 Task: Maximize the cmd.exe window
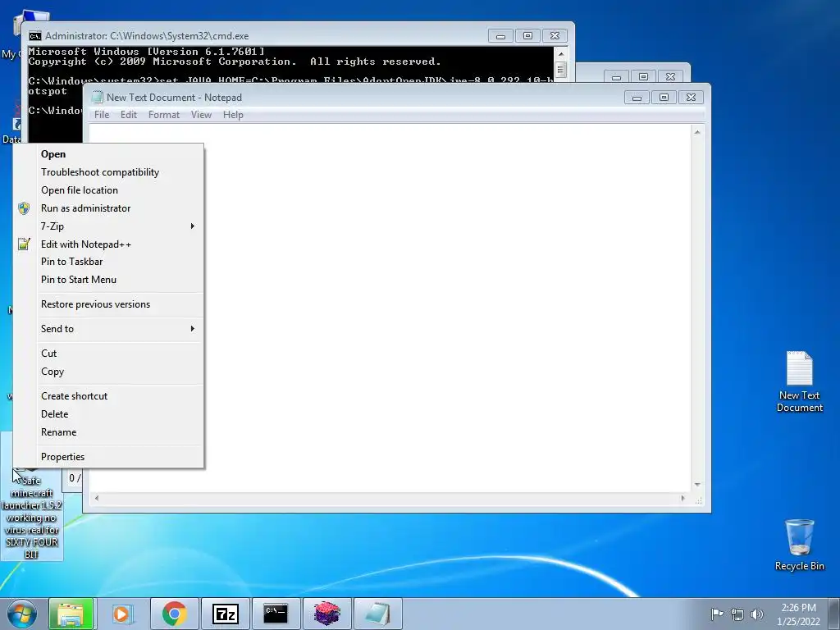[x=527, y=36]
